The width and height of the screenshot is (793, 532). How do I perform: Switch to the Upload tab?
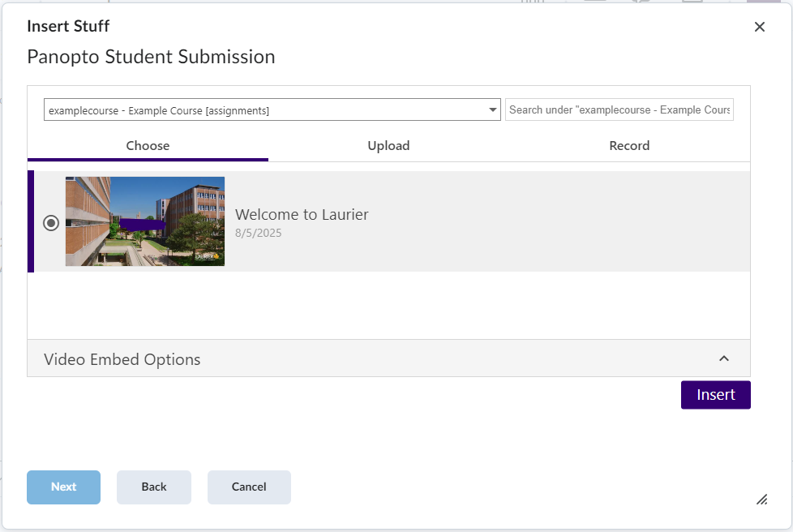point(388,146)
